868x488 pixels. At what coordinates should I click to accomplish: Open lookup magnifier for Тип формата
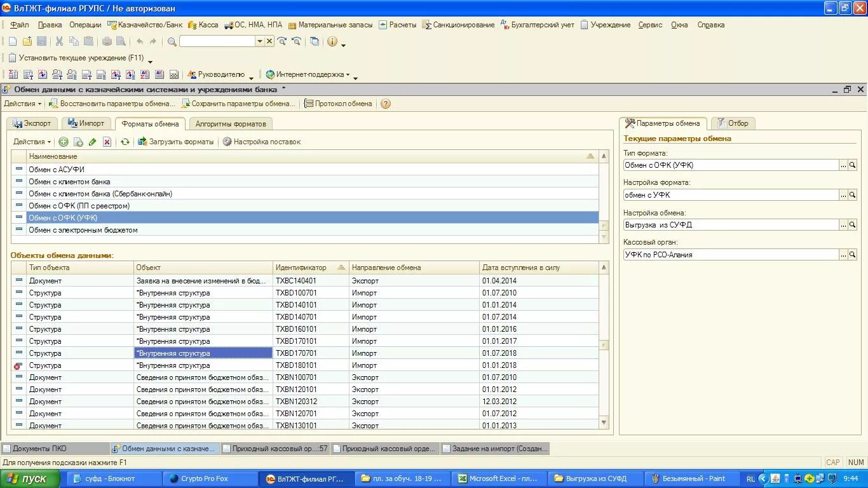pos(853,165)
